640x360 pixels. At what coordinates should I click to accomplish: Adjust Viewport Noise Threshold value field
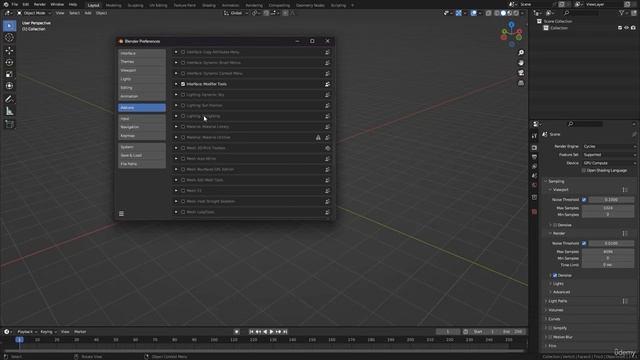pyautogui.click(x=611, y=200)
